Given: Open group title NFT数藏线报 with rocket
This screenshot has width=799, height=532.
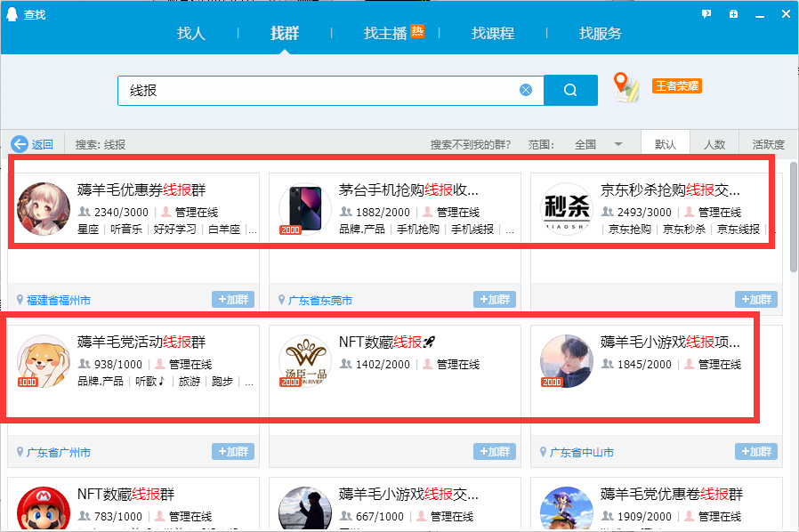Looking at the screenshot, I should (387, 342).
